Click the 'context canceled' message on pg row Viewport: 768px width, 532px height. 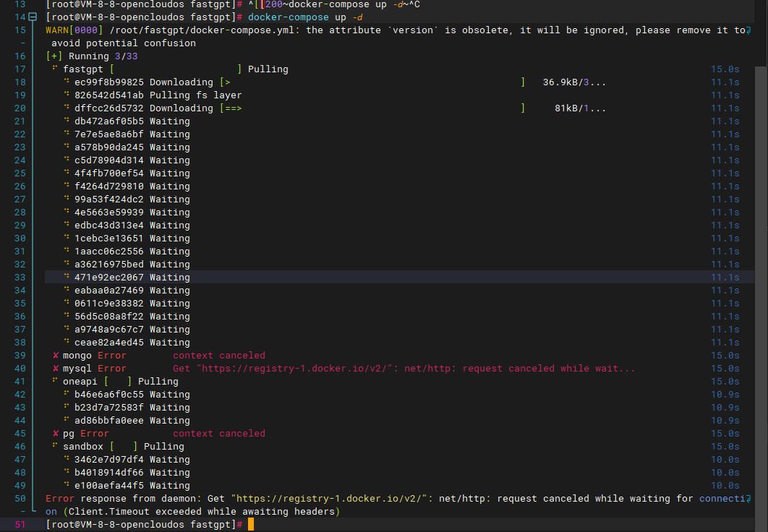point(219,433)
